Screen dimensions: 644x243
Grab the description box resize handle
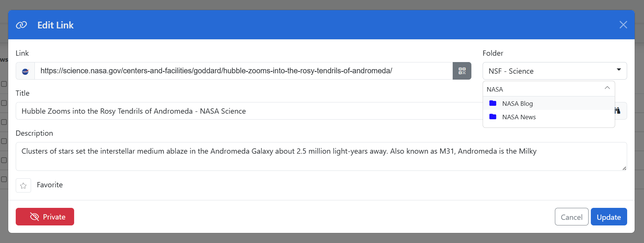pos(624,168)
